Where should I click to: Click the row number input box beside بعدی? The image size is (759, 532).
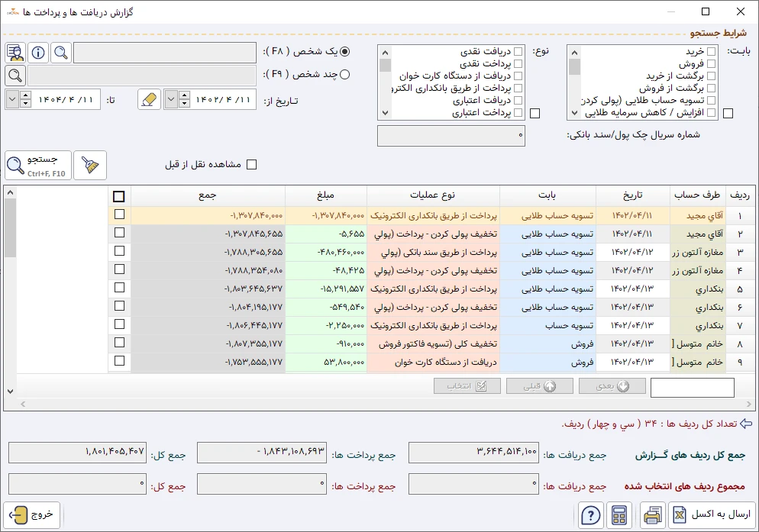click(x=693, y=387)
